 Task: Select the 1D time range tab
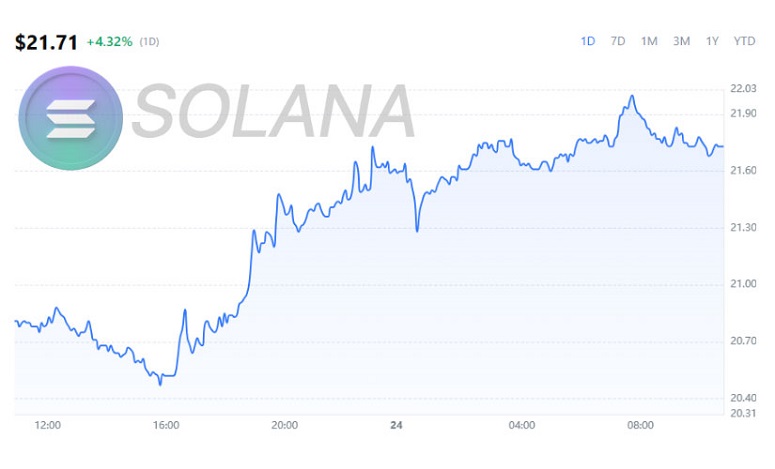(x=588, y=41)
